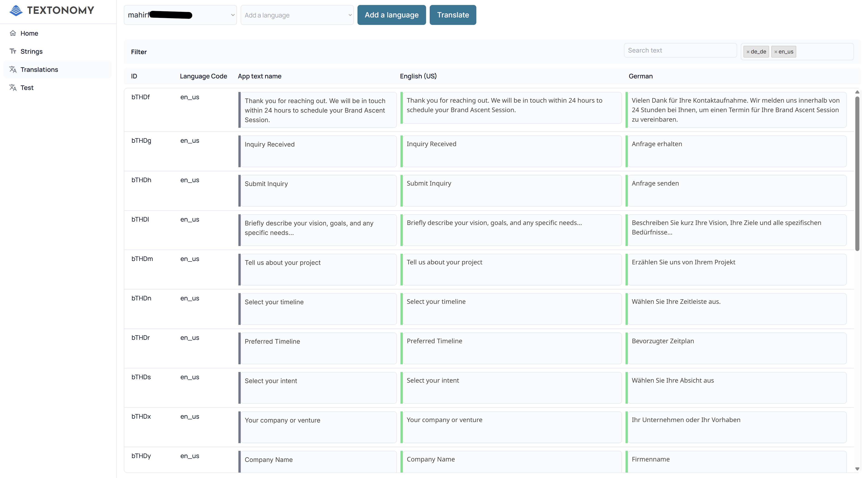Click the Translations language icon in sidebar
The width and height of the screenshot is (868, 478).
13,69
